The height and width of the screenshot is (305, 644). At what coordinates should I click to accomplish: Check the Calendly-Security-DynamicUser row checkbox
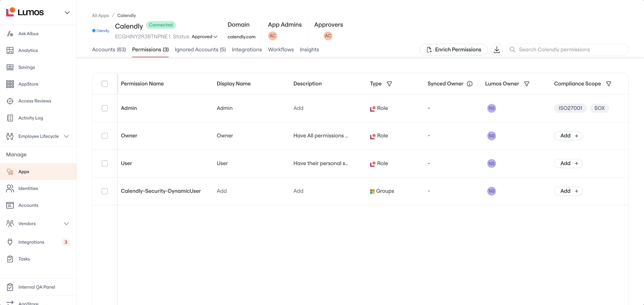point(105,191)
